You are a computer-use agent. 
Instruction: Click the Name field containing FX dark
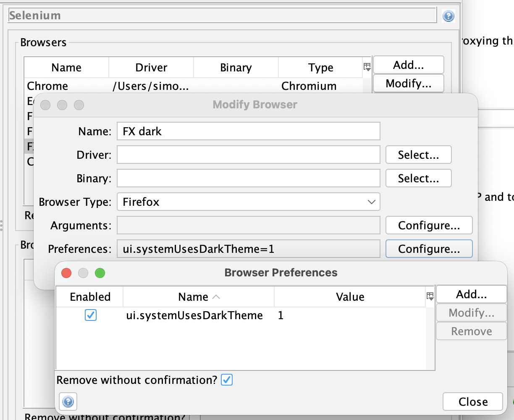(x=248, y=131)
